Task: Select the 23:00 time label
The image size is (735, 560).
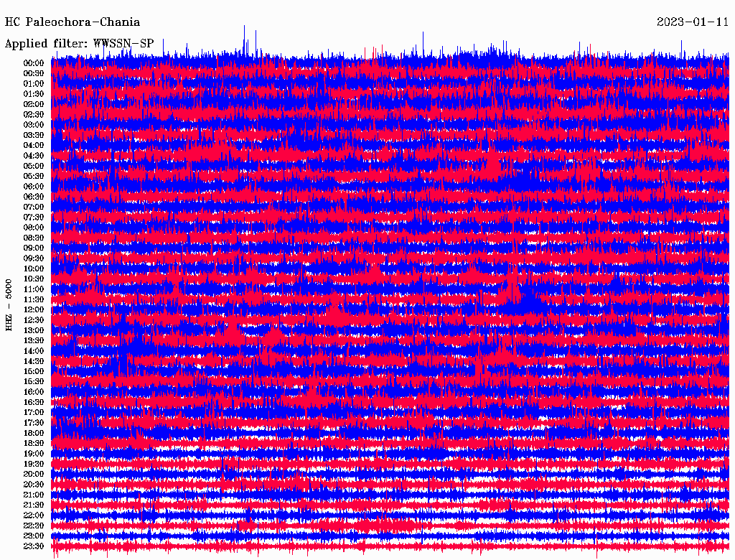Action: tap(34, 536)
